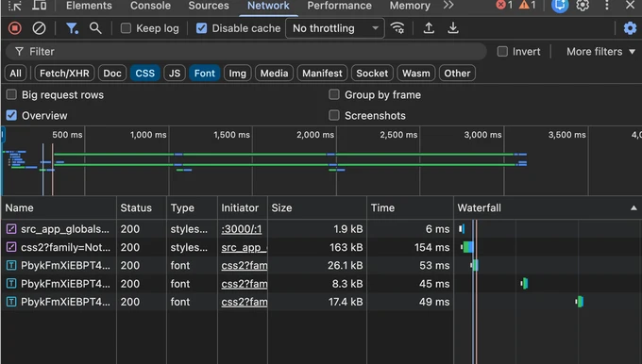This screenshot has width=642, height=364.
Task: Click the css2?family stylesheet icon
Action: pyautogui.click(x=11, y=247)
